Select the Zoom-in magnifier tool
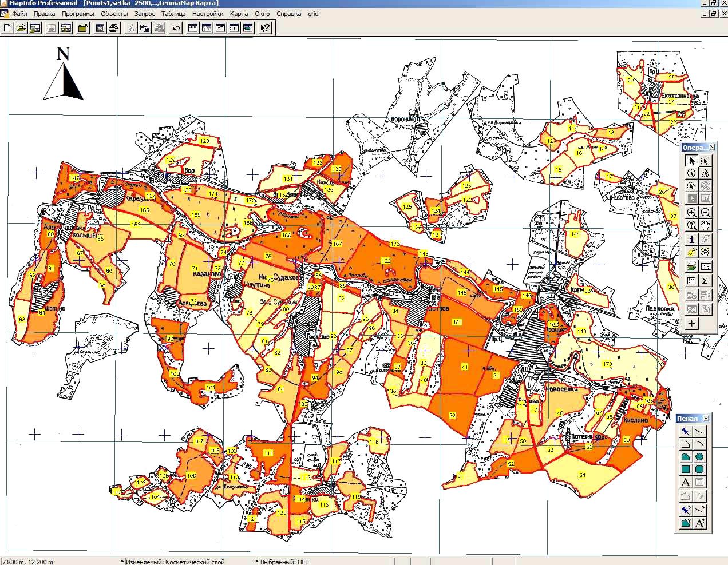This screenshot has height=565, width=728. (692, 212)
